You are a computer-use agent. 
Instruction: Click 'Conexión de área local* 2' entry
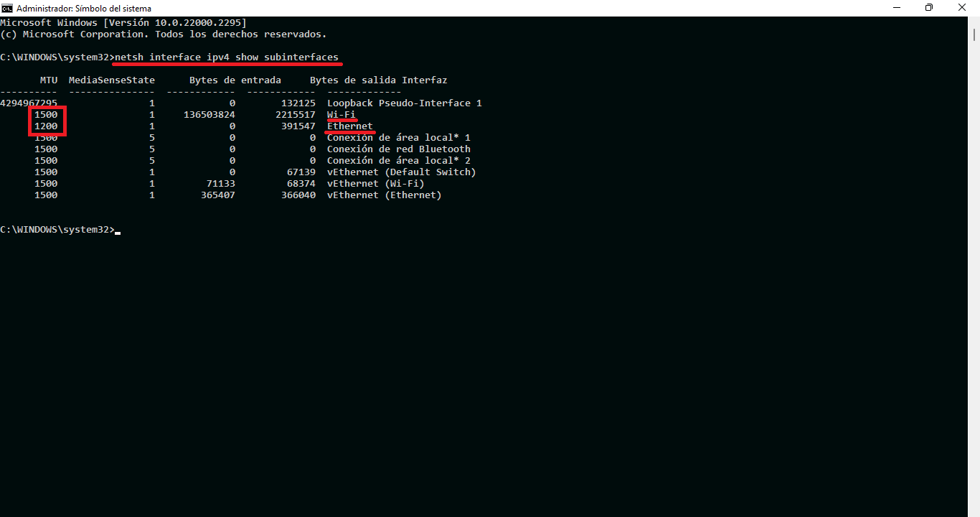(399, 160)
